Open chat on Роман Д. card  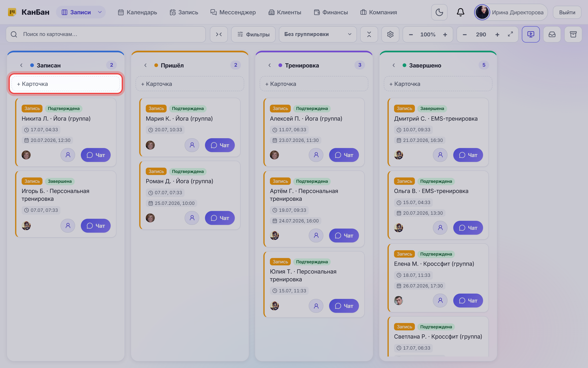[220, 218]
